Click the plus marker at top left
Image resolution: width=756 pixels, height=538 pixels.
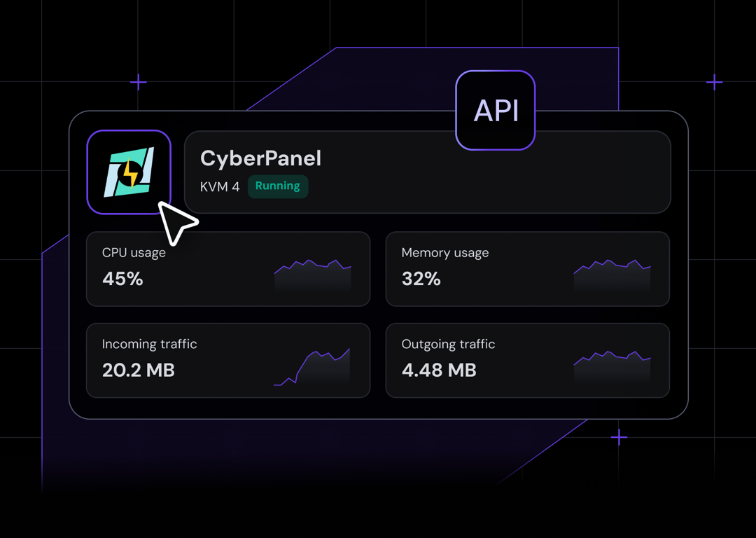139,83
